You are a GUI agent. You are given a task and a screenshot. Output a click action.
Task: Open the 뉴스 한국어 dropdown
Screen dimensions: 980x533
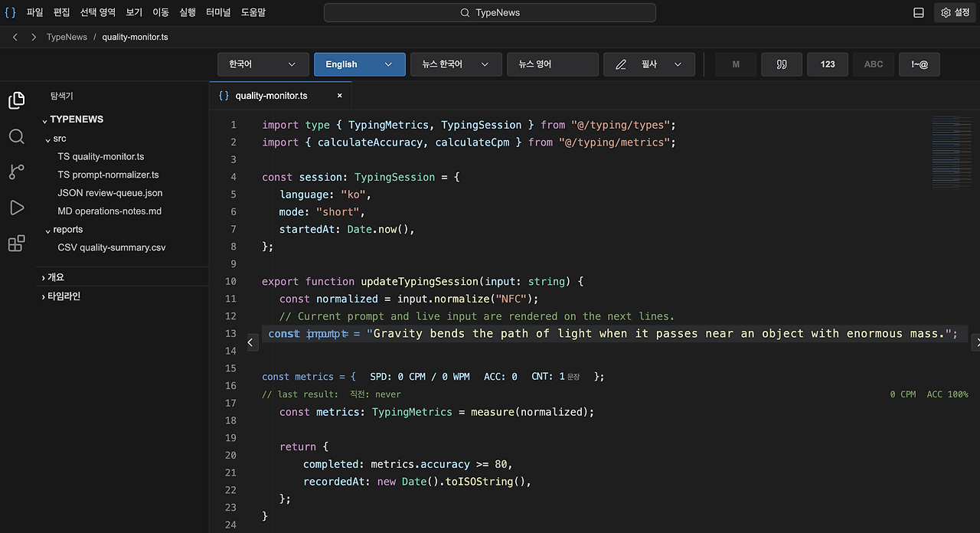tap(456, 64)
